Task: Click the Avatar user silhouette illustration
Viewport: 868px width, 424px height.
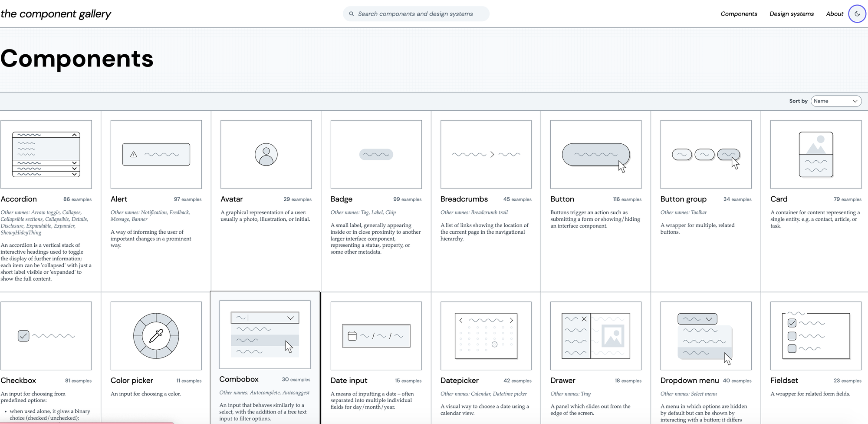Action: (x=266, y=154)
